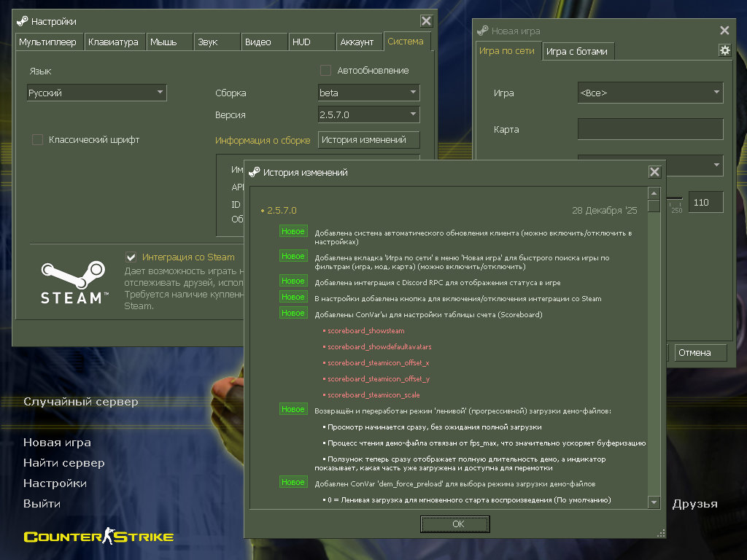Image resolution: width=747 pixels, height=560 pixels.
Task: Switch to the Видео settings tab
Action: 263,42
